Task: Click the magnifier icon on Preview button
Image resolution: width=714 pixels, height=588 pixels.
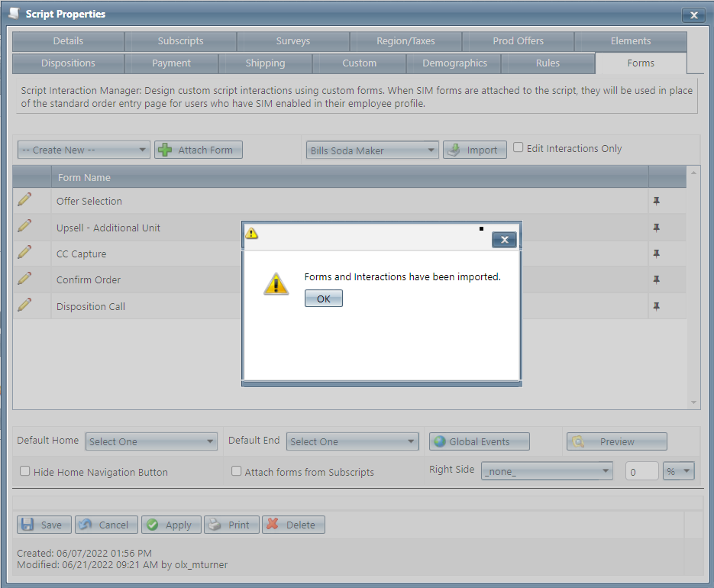Action: pos(579,441)
